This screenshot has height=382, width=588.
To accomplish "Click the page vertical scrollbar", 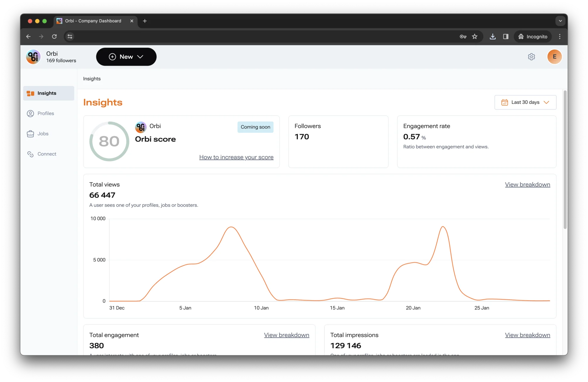I will (565, 160).
